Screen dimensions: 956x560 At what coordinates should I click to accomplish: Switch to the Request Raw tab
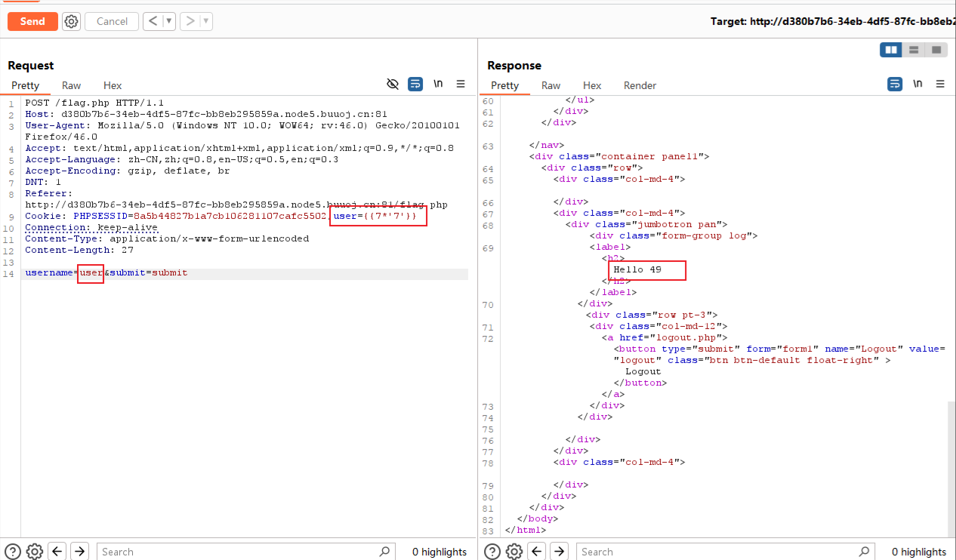[72, 85]
